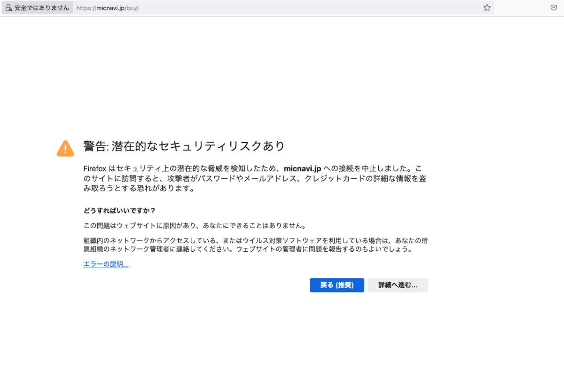564x392 pixels.
Task: Open the '安全ではありません' site identity label
Action: (41, 8)
